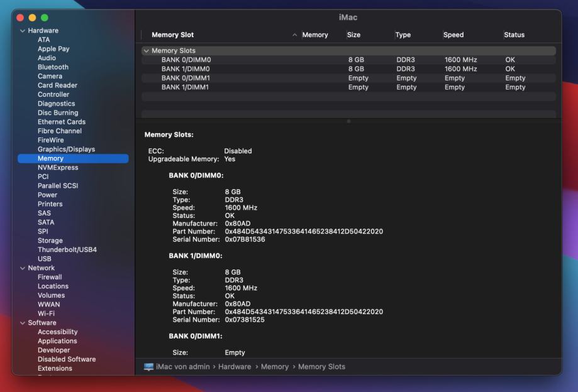Viewport: 578px width, 392px height.
Task: Click the pane splitter handle dot
Action: [x=348, y=121]
